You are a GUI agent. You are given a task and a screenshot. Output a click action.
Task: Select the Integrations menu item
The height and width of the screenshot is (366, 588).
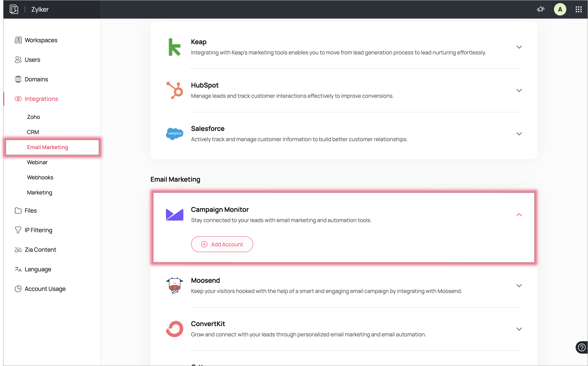pos(41,99)
